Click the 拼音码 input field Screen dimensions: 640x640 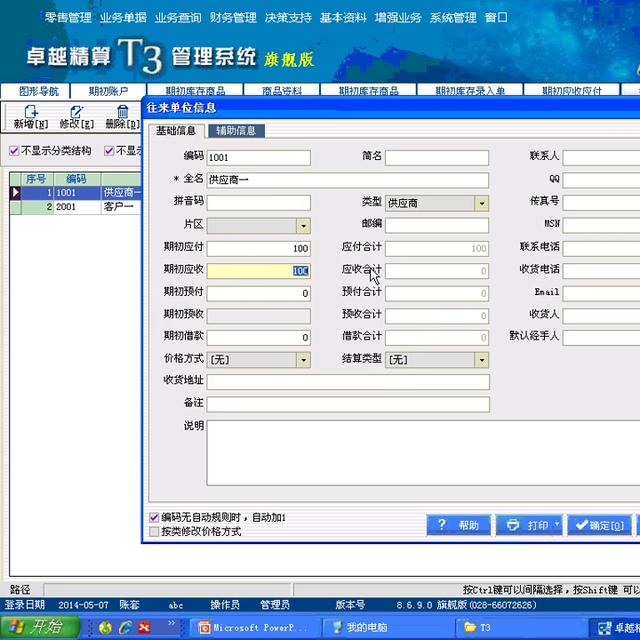pyautogui.click(x=258, y=202)
